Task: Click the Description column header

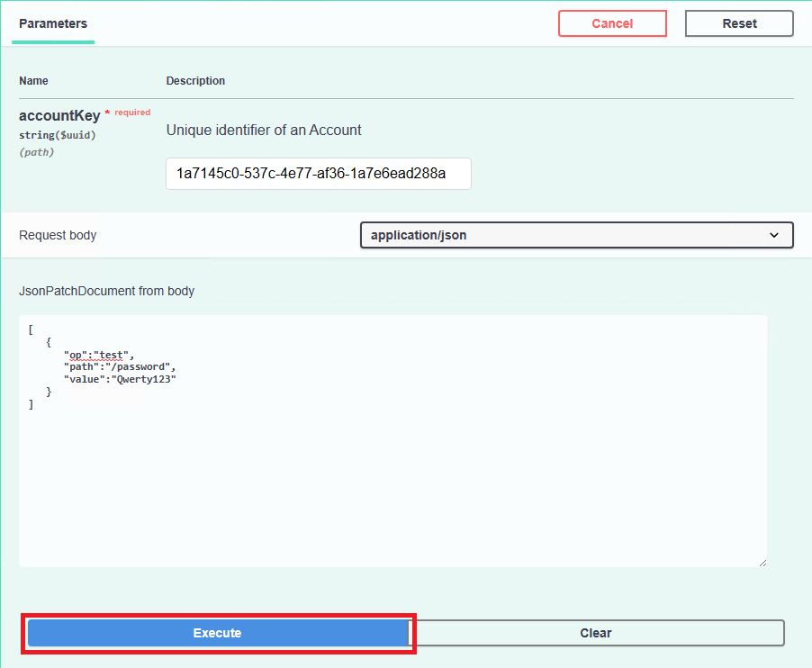Action: [x=195, y=81]
